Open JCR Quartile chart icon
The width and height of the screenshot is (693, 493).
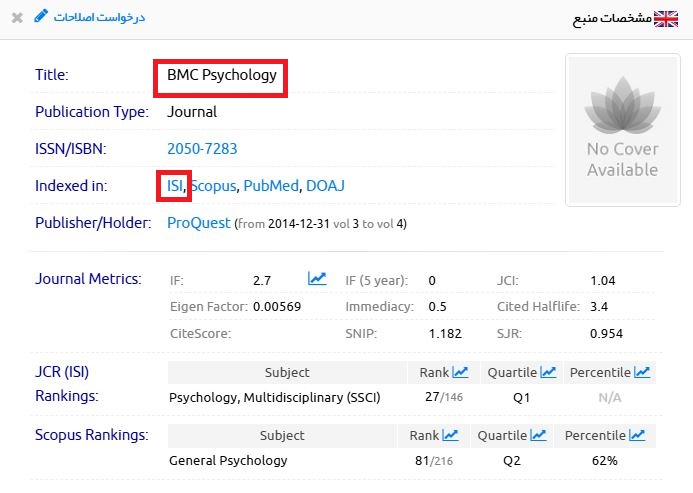548,373
